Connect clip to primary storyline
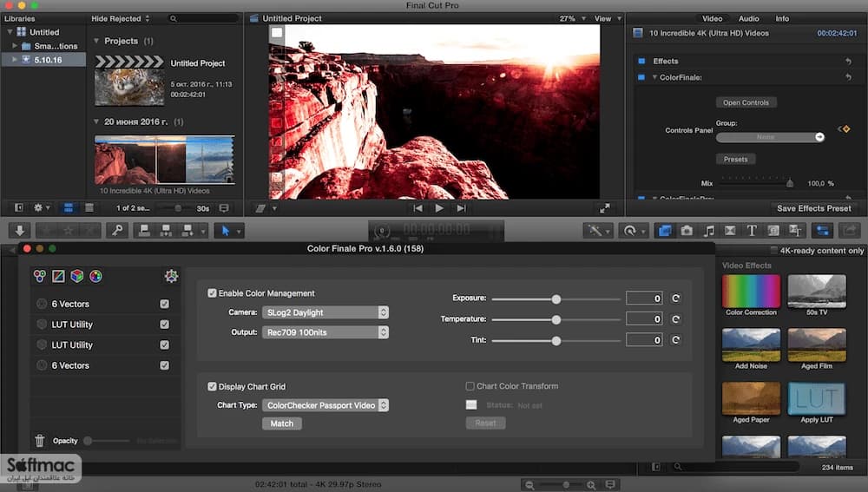Image resolution: width=868 pixels, height=492 pixels. click(144, 230)
